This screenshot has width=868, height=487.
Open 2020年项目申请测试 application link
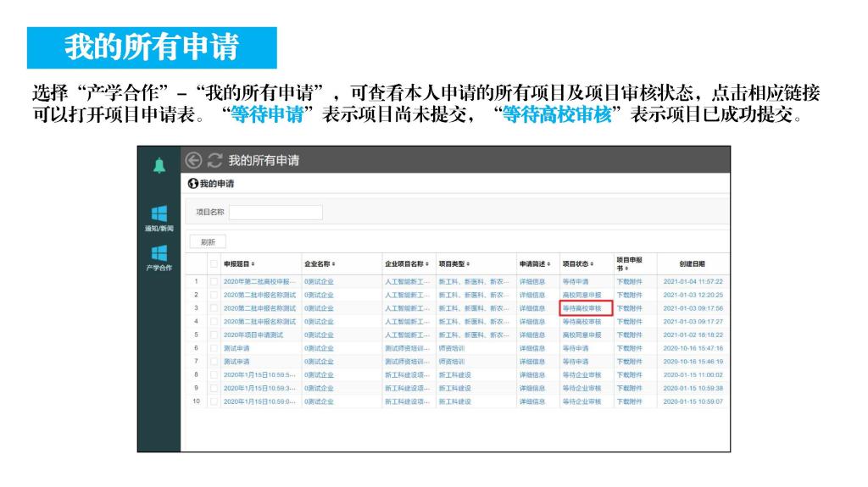point(254,335)
